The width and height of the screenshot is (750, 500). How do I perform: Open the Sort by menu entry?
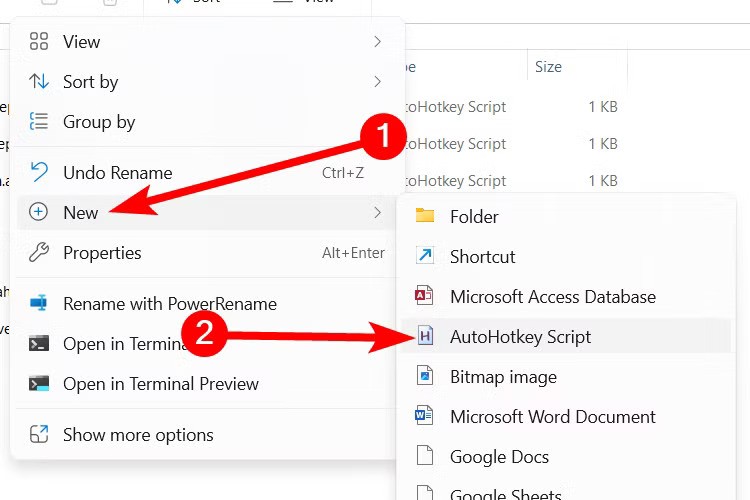pos(206,82)
